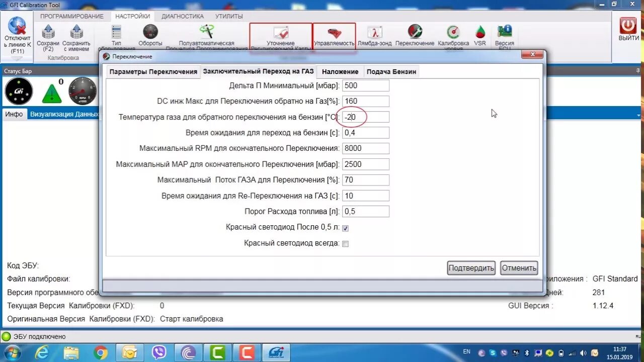Open Viber from the taskbar
The image size is (644, 362).
pos(159,353)
